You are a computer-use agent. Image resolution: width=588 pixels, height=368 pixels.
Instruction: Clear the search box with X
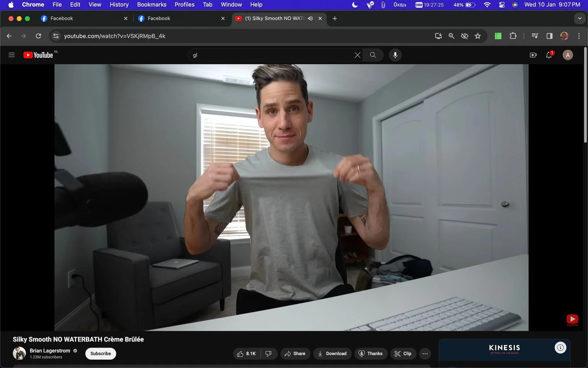point(357,55)
